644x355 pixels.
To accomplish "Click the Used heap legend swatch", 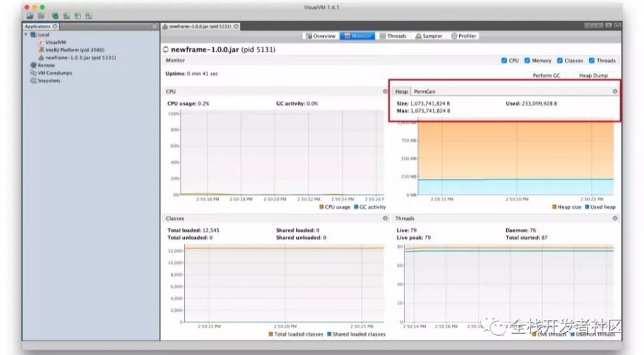I will [x=587, y=207].
